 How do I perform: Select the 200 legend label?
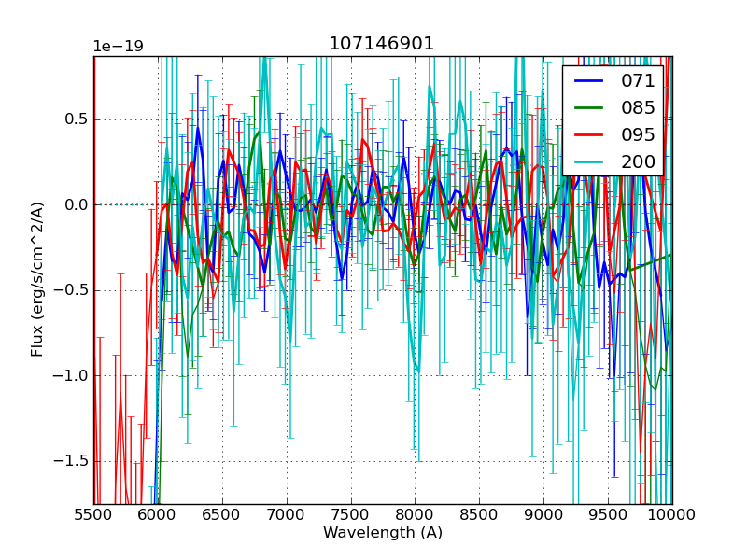(x=638, y=161)
